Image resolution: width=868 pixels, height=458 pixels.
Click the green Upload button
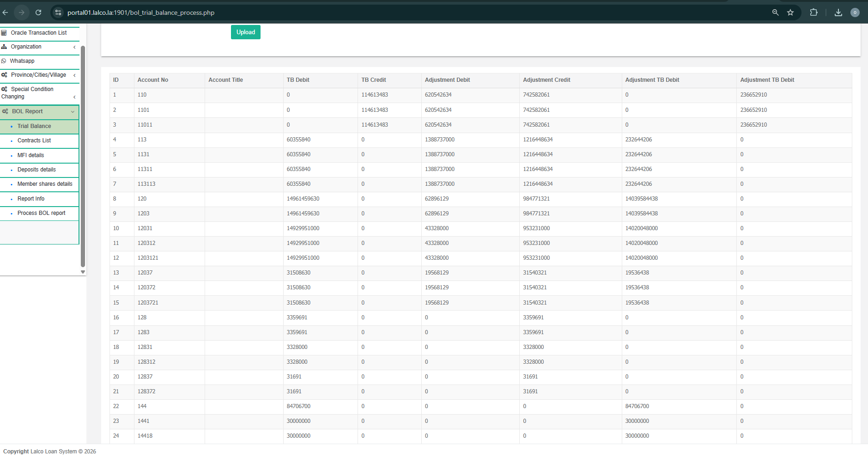click(245, 32)
